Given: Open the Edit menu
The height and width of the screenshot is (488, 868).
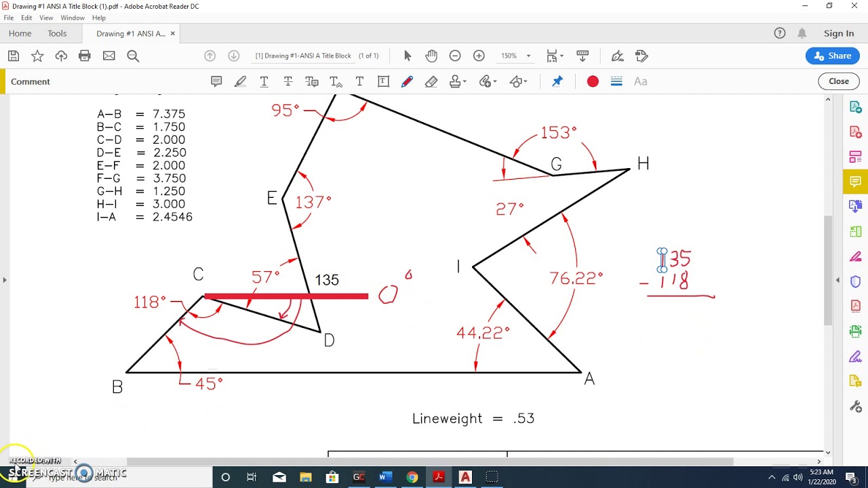Looking at the screenshot, I should [26, 18].
